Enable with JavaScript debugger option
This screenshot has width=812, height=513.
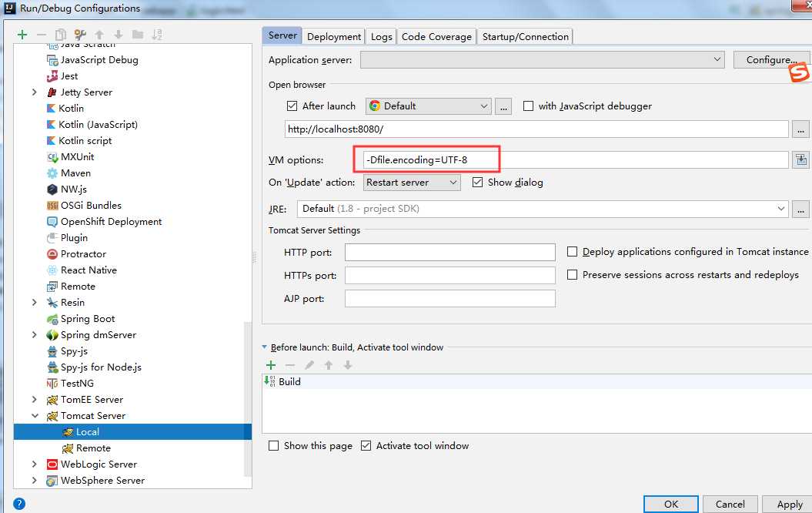tap(528, 106)
